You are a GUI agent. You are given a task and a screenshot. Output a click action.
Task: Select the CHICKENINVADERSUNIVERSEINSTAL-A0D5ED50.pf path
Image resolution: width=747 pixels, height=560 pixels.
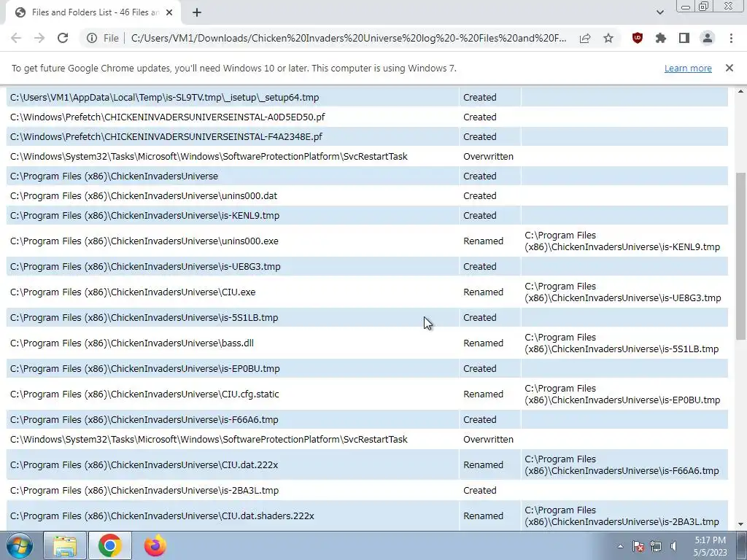click(233, 117)
